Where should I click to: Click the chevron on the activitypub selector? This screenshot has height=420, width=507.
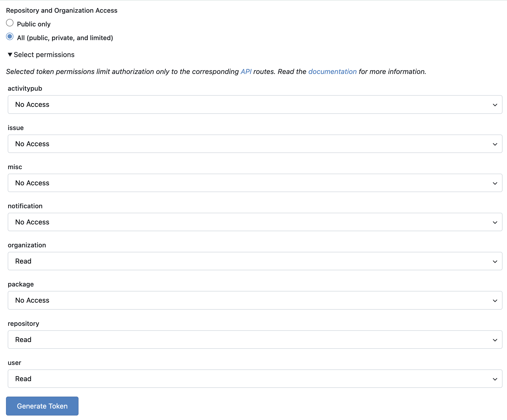[495, 105]
